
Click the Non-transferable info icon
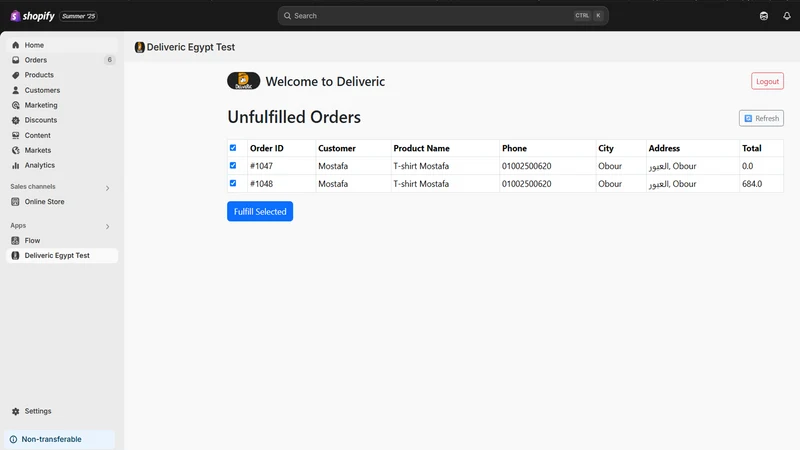tap(13, 439)
